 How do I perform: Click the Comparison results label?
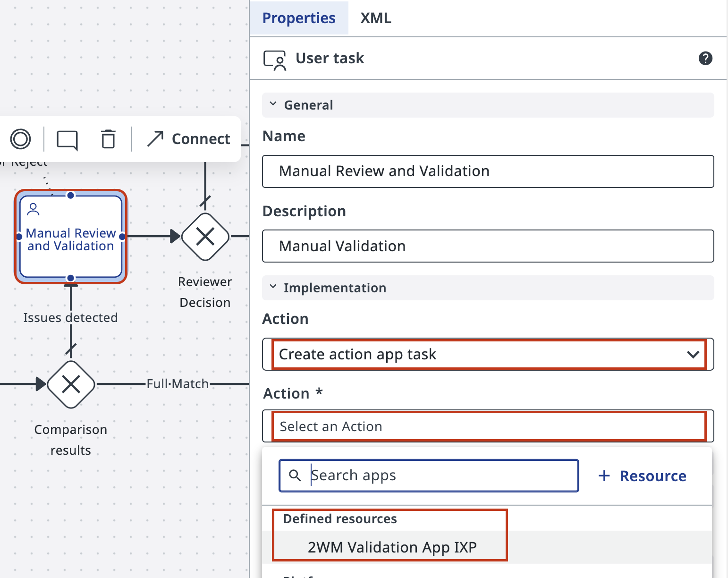(x=71, y=440)
